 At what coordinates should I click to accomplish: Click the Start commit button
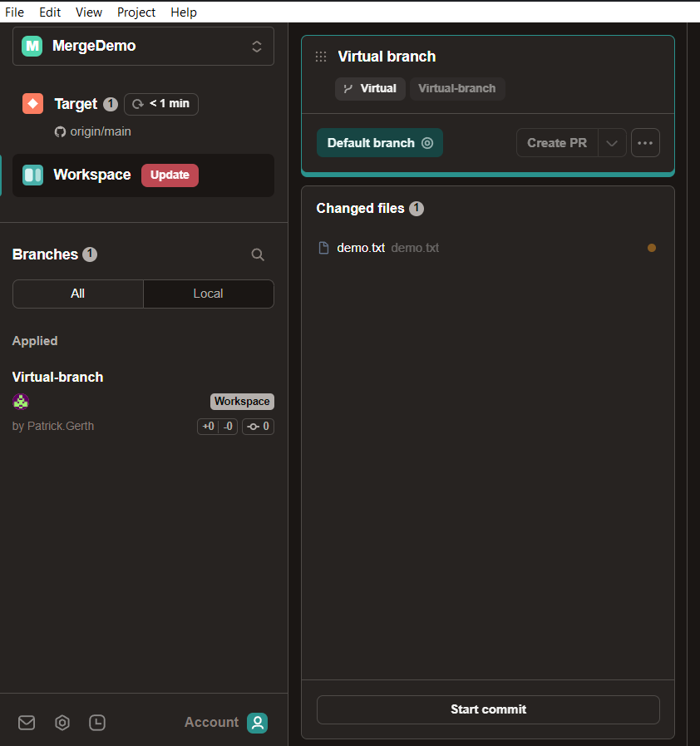[488, 709]
